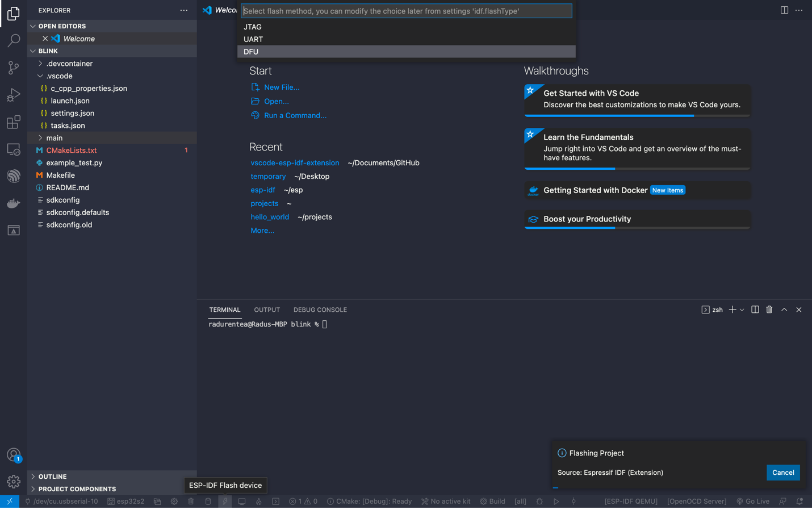Switch to the OUTPUT tab
This screenshot has height=510, width=812.
[266, 310]
